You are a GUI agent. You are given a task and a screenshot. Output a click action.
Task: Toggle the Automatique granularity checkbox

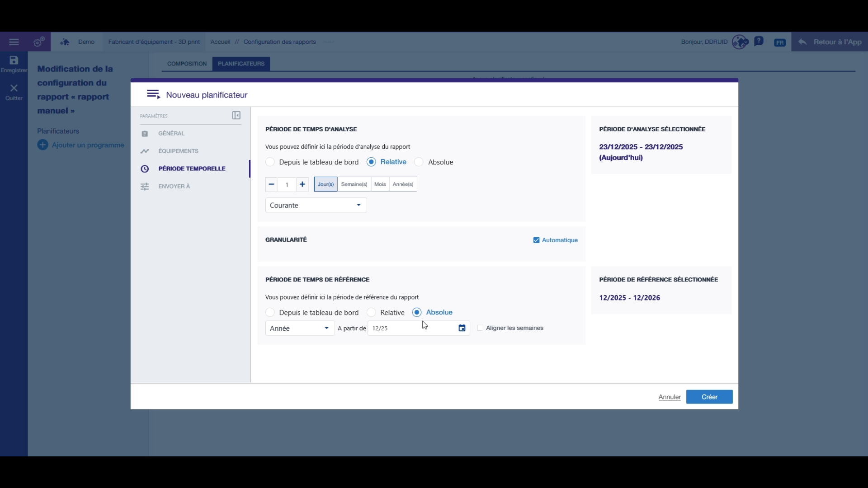536,240
